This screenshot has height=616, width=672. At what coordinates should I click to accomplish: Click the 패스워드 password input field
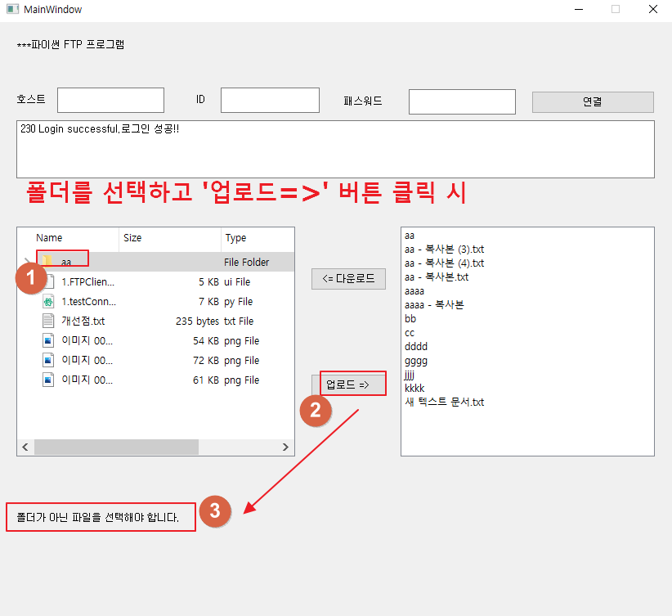(x=462, y=102)
